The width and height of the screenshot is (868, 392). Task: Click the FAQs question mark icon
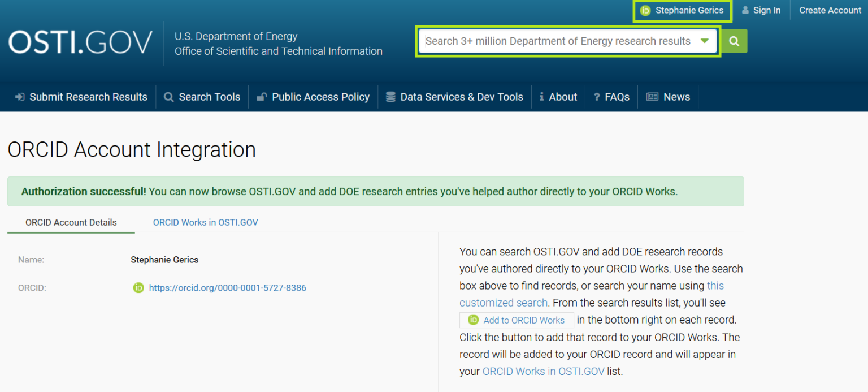click(596, 97)
